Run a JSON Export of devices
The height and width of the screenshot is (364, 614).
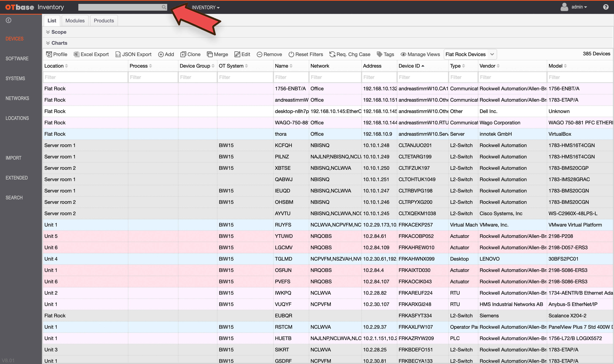coord(133,54)
